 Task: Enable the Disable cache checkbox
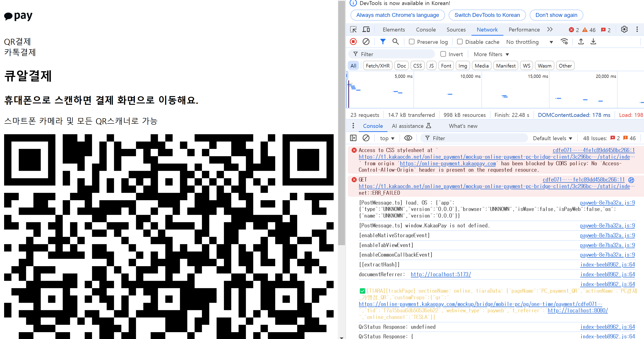[x=460, y=42]
